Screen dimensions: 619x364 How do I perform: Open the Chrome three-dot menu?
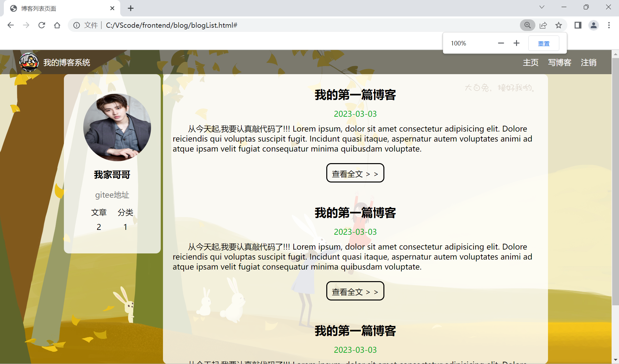(609, 25)
